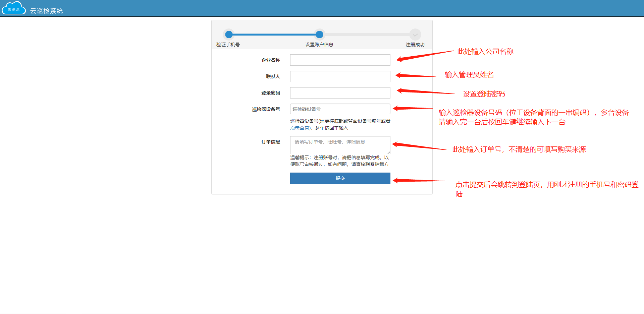The image size is (644, 314).
Task: Click the 注册成功 step label
Action: point(415,45)
